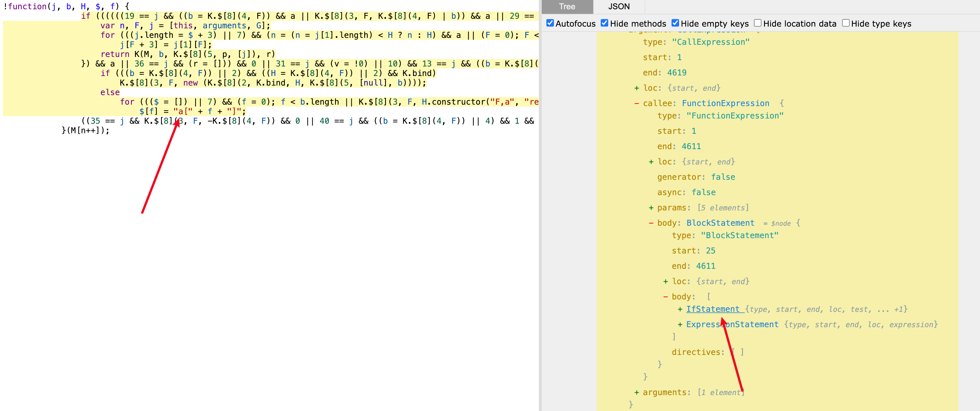Select the Tree tab
Screen dimensions: 980x411
click(x=567, y=6)
